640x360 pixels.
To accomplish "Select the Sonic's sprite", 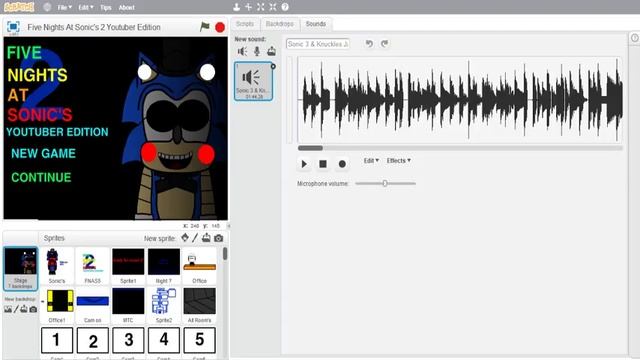I will (x=57, y=266).
